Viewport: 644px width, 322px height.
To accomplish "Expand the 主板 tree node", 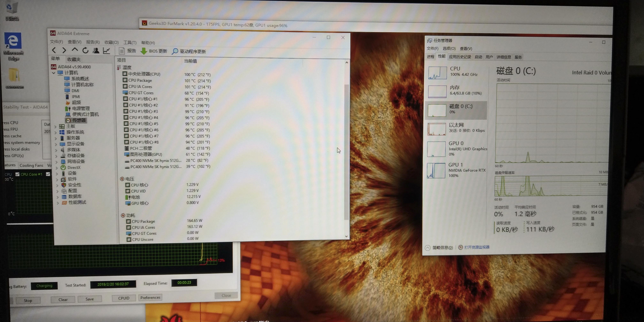I will (x=55, y=126).
